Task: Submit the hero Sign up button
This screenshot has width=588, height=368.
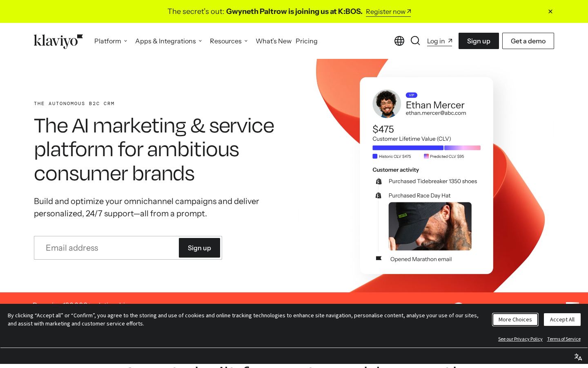Action: click(x=199, y=248)
